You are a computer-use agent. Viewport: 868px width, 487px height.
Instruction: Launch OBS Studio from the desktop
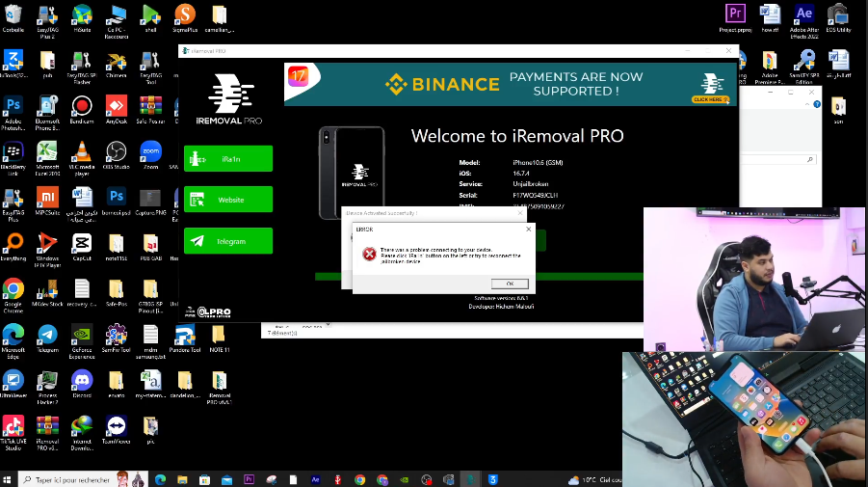pyautogui.click(x=117, y=155)
